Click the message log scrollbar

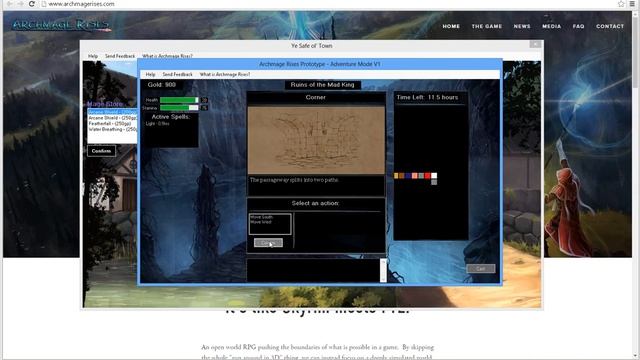[x=383, y=270]
